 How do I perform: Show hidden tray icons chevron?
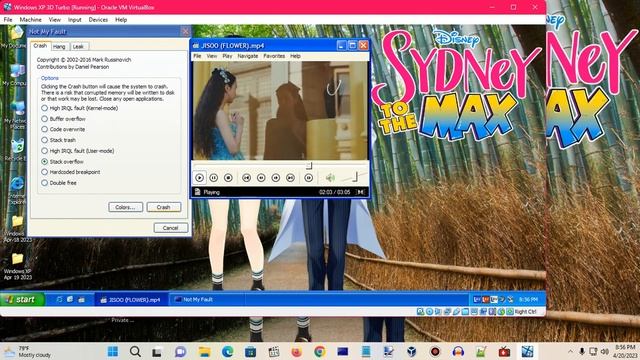570,351
